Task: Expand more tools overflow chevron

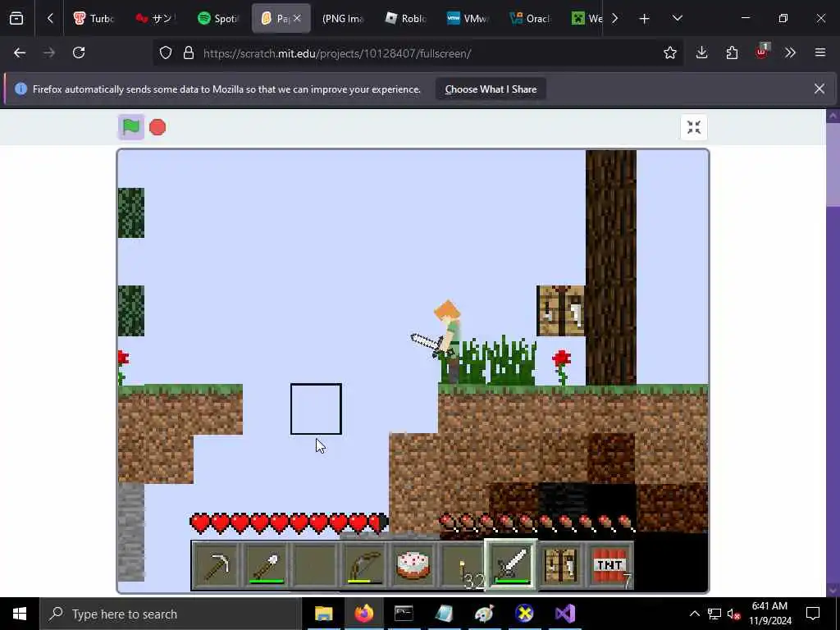Action: (790, 52)
